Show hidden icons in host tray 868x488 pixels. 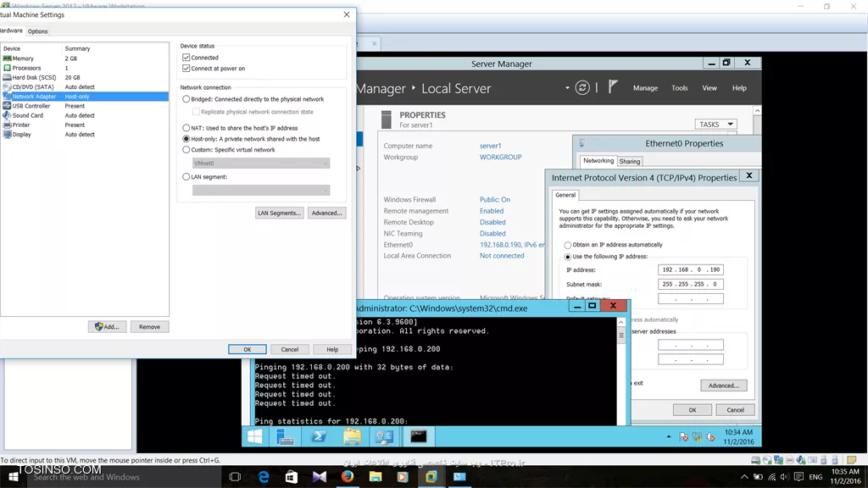[744, 476]
